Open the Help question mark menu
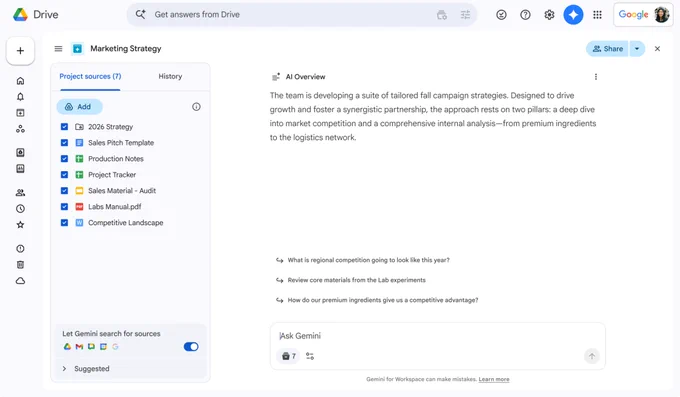The image size is (680, 397). (x=525, y=15)
